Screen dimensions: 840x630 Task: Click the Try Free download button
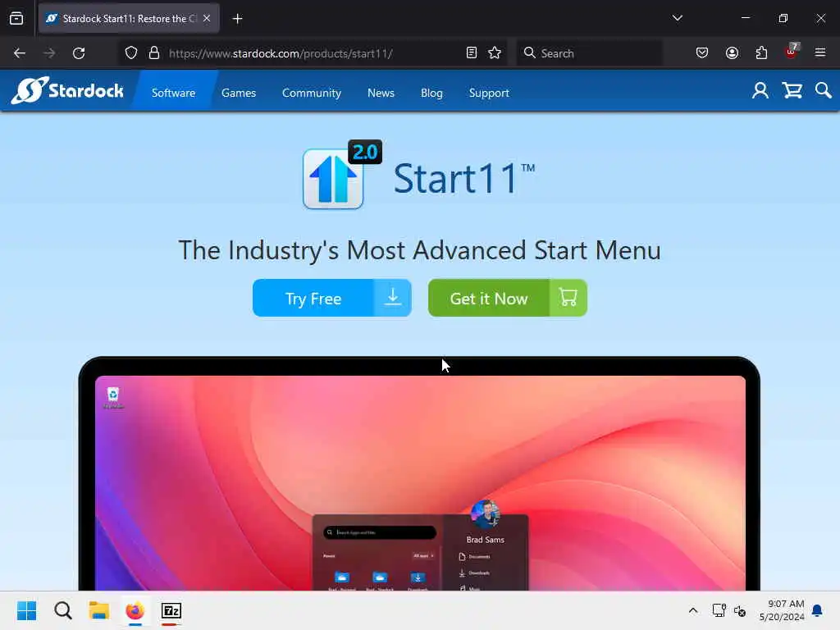tap(331, 298)
